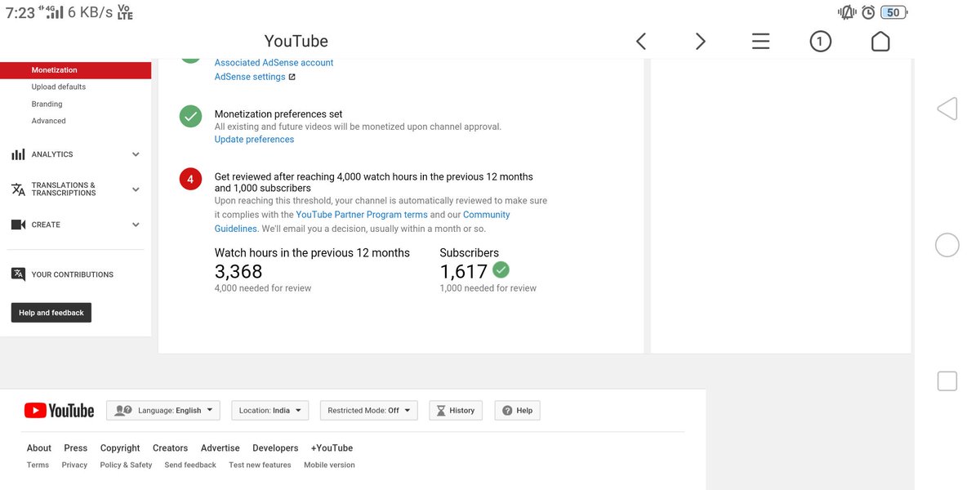
Task: Open the Restricted Mode: Off dropdown
Action: pyautogui.click(x=369, y=410)
